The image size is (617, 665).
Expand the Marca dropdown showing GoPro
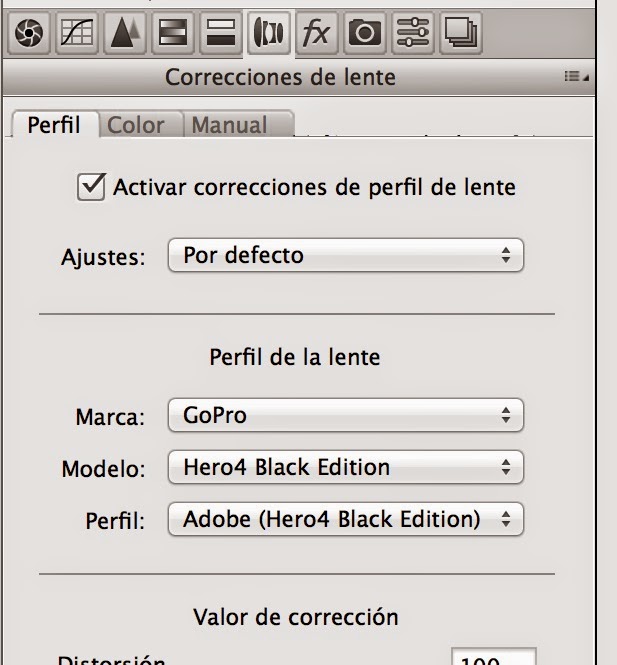point(345,415)
